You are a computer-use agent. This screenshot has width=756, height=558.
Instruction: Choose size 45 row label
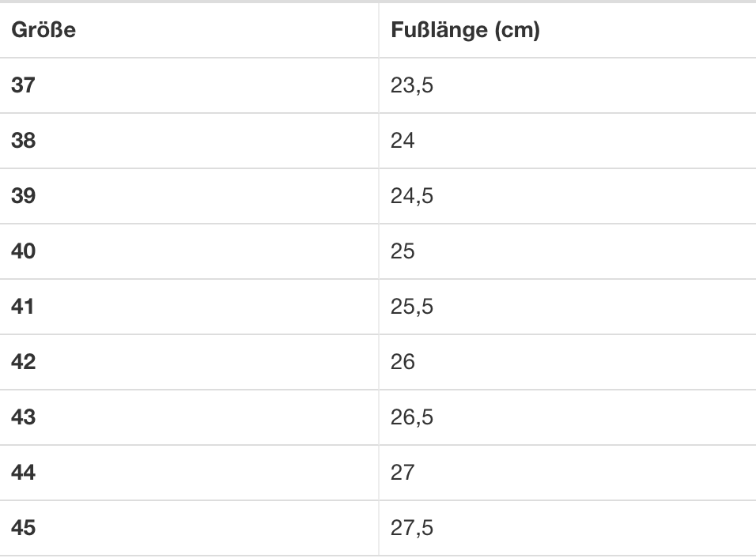coord(24,528)
